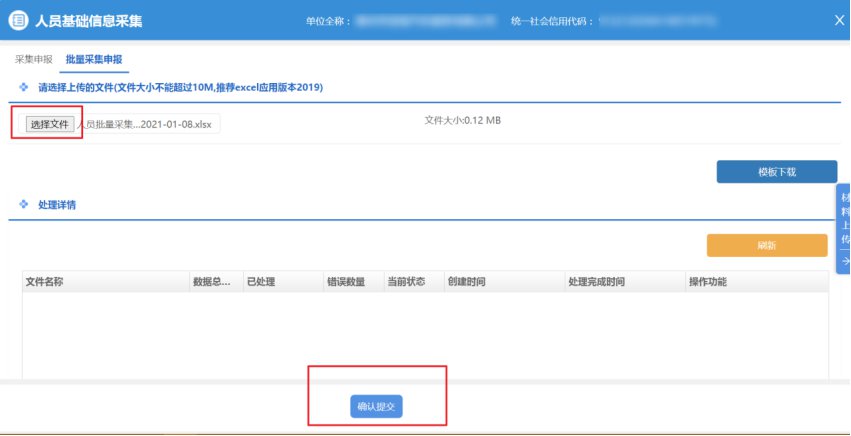Click the 操作功能 column header
The height and width of the screenshot is (436, 851).
pyautogui.click(x=708, y=282)
